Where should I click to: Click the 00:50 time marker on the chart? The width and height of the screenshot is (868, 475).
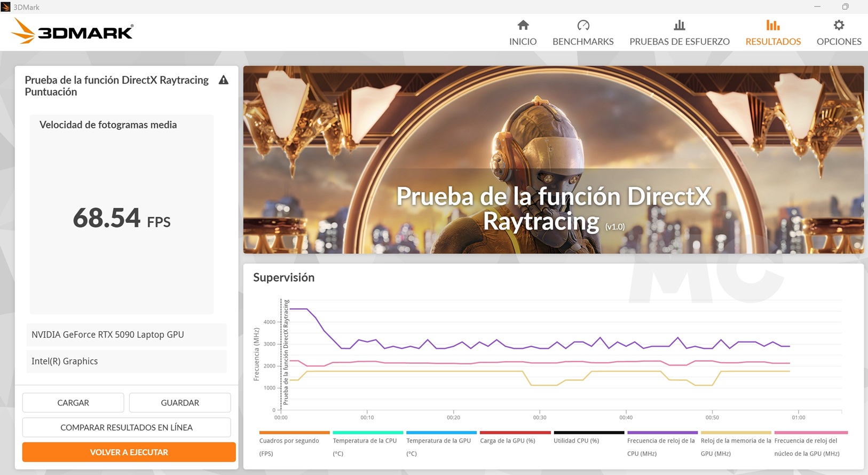pos(712,417)
